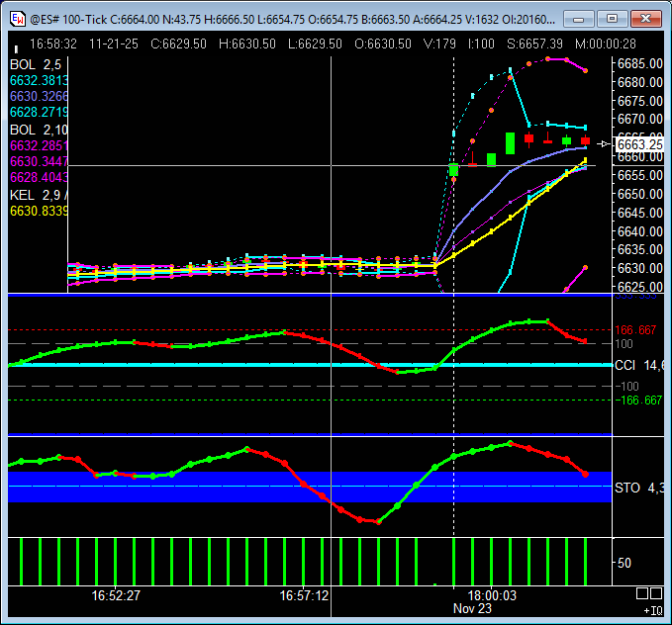Click the 16:52:27 time axis label
This screenshot has width=672, height=625.
(x=116, y=595)
